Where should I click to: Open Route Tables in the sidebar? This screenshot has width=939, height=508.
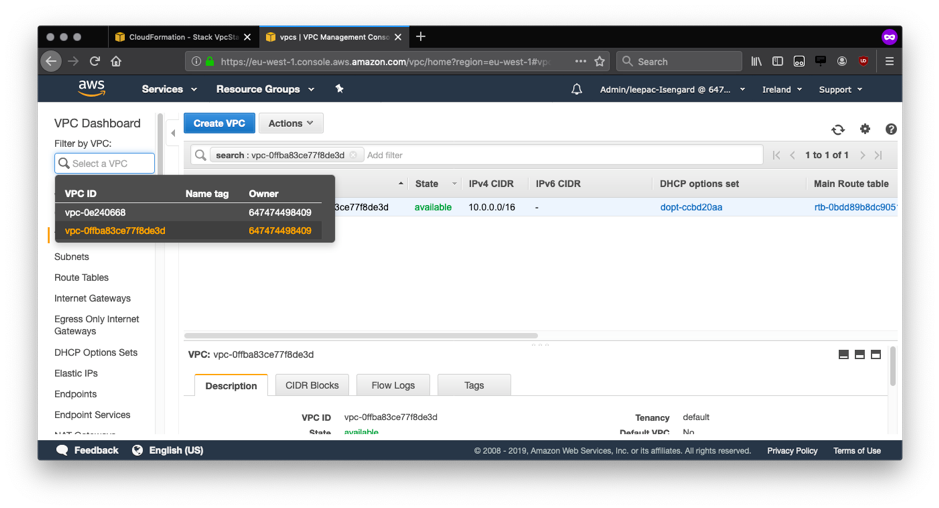(81, 278)
